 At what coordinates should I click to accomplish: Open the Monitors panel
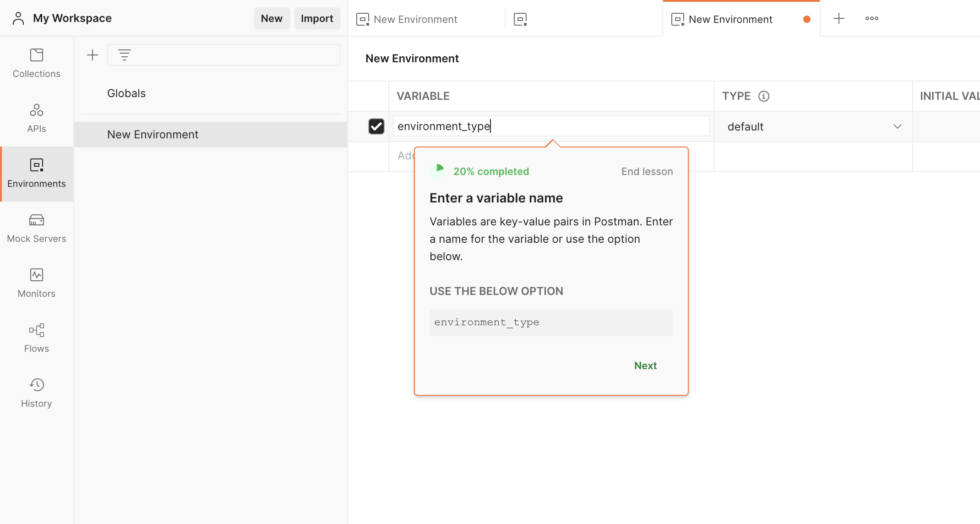(36, 283)
